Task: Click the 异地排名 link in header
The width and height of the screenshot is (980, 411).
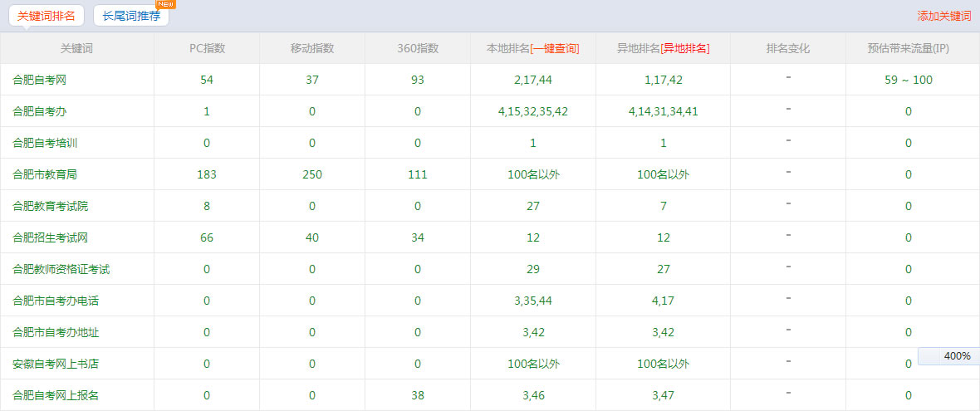Action: pyautogui.click(x=685, y=48)
